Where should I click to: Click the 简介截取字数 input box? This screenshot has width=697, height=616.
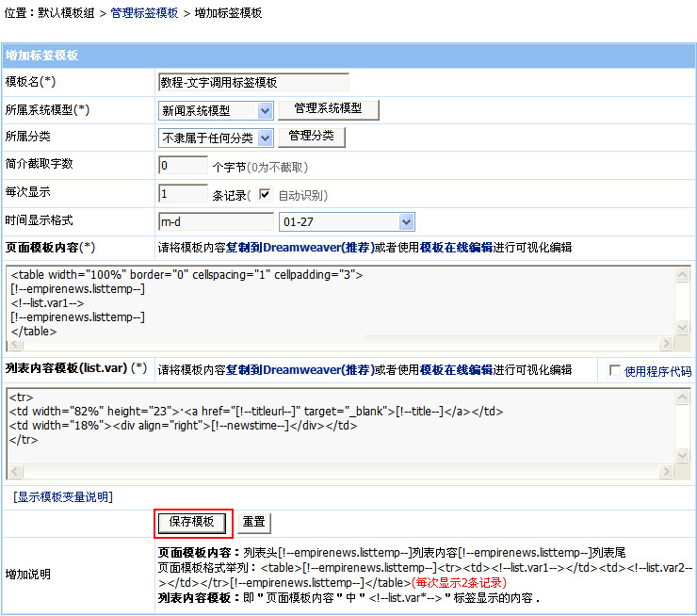pos(184,166)
